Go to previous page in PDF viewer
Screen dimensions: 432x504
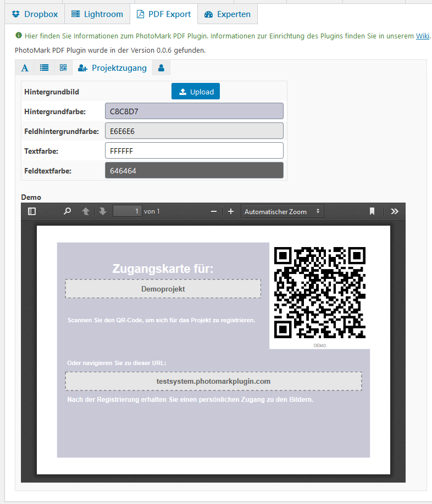[86, 211]
